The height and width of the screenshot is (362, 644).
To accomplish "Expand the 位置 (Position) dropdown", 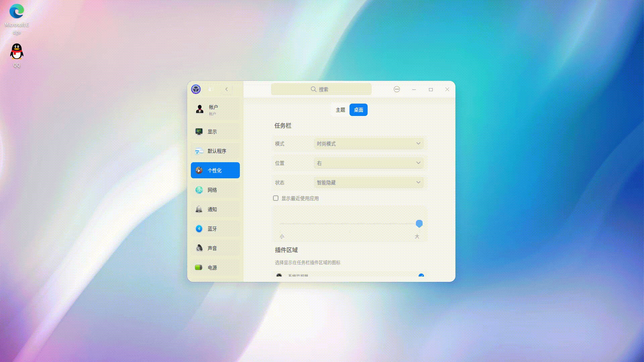I will click(x=369, y=163).
